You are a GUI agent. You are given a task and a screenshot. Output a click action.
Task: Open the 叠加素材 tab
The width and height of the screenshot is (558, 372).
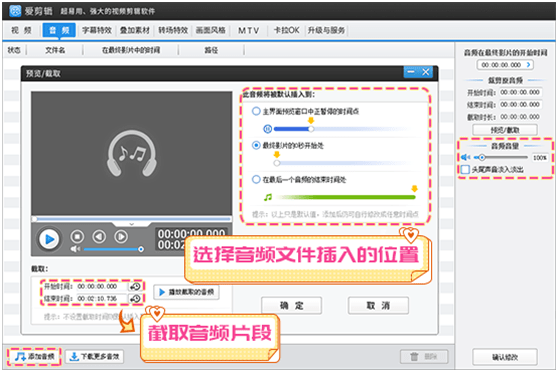(x=135, y=30)
